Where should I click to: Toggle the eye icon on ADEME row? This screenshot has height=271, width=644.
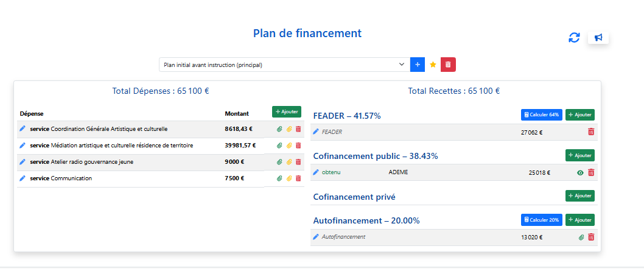[x=580, y=173]
